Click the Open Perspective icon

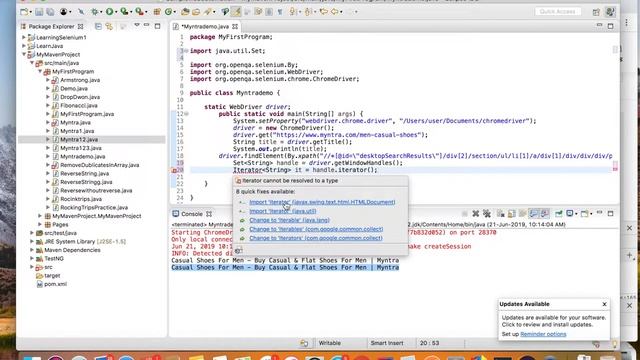point(596,12)
